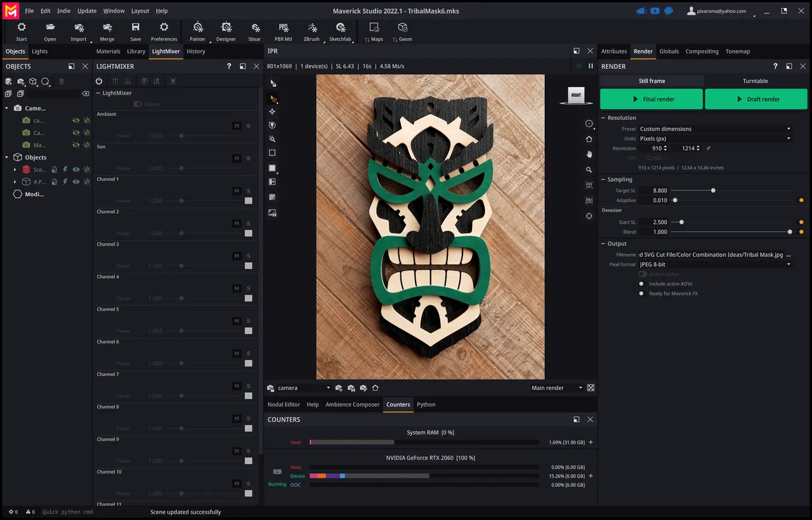Save the scene with the Save icon
This screenshot has width=812, height=520.
point(136,31)
